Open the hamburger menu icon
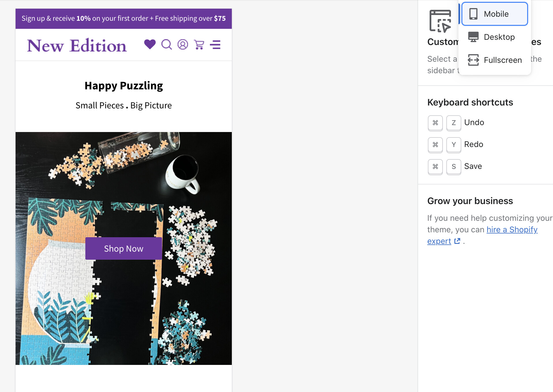 coord(215,45)
